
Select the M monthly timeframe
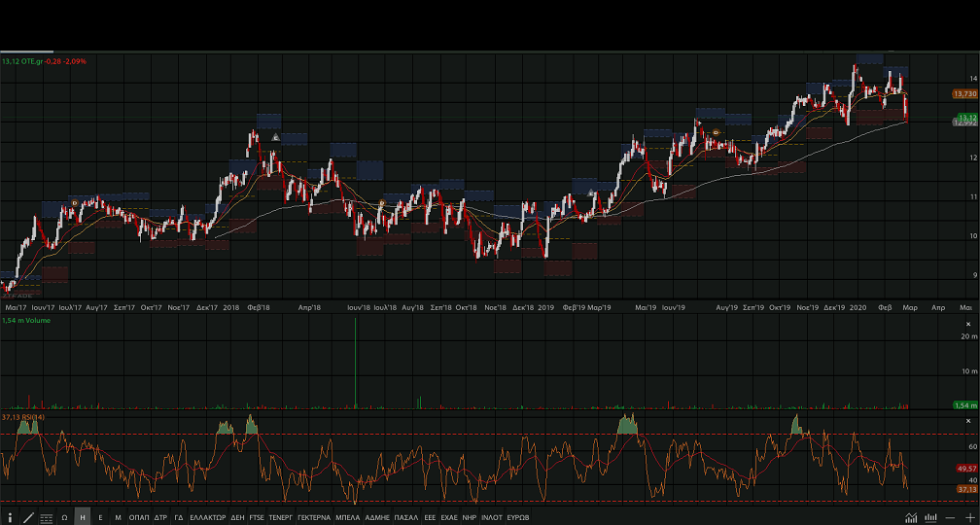(118, 517)
